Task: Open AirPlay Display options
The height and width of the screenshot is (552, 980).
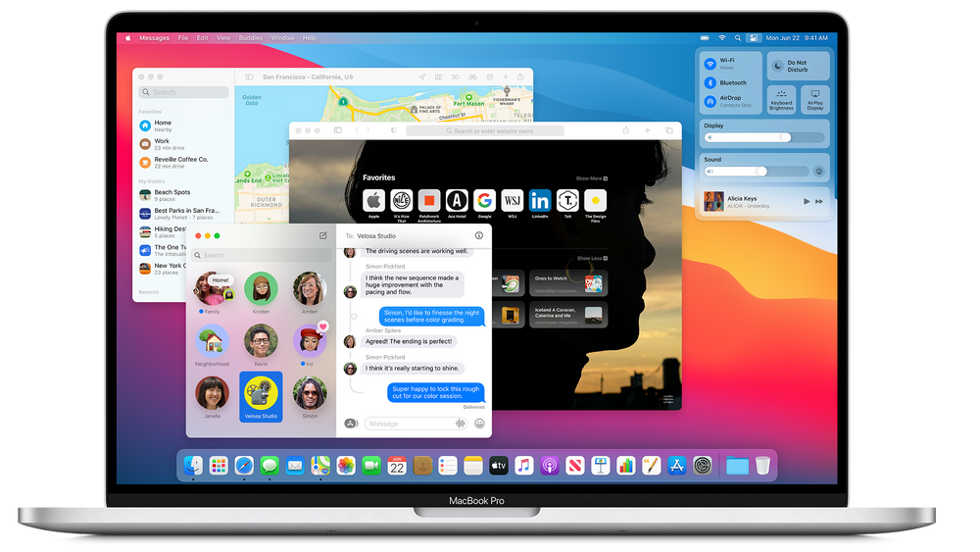Action: click(815, 100)
